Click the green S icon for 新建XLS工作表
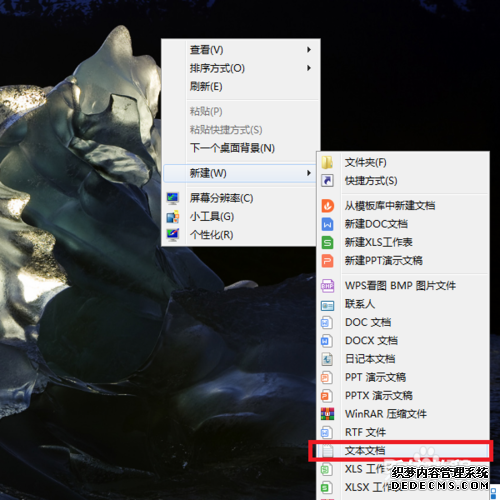Screen dimensions: 500x500 point(327,242)
